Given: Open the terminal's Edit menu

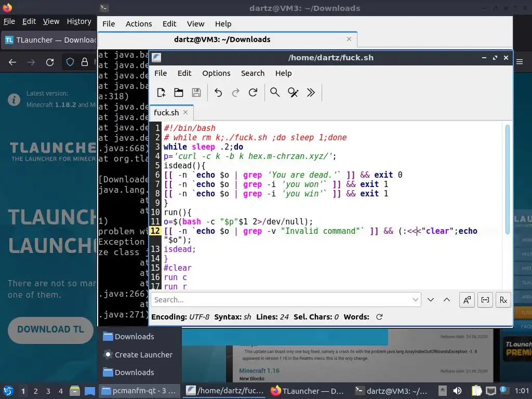Looking at the screenshot, I should (169, 24).
